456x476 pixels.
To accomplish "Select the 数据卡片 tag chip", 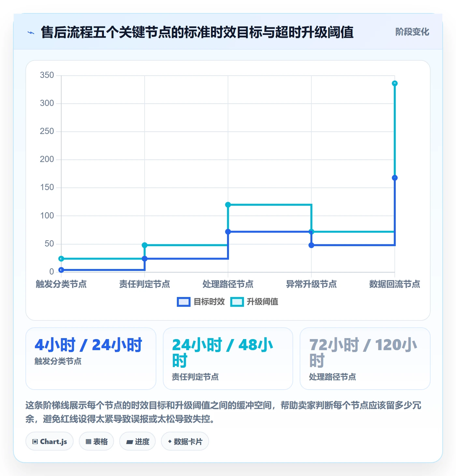I will (x=185, y=441).
